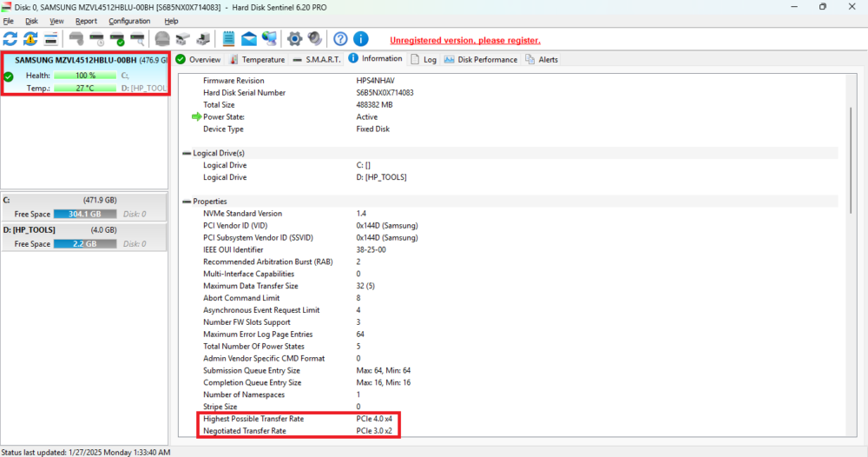Open the notepad report icon in toolbar
This screenshot has height=457, width=868.
coord(229,39)
